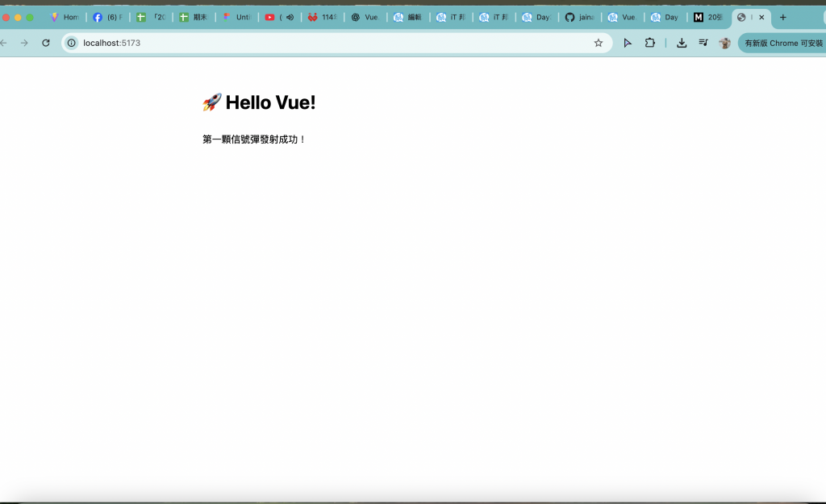Close the active localhost tab

761,18
